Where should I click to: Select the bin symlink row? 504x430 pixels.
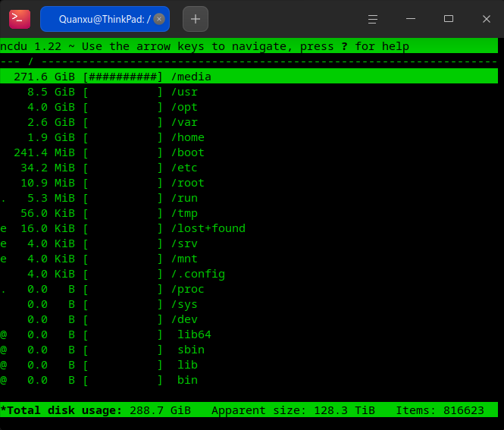[249, 380]
